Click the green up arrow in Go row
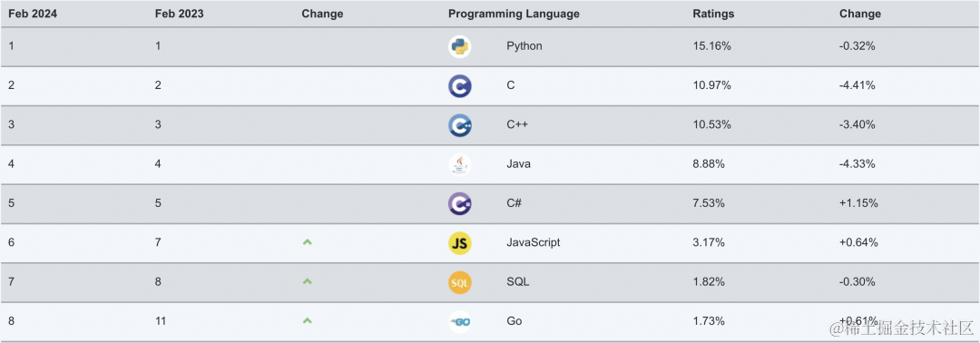 [307, 321]
